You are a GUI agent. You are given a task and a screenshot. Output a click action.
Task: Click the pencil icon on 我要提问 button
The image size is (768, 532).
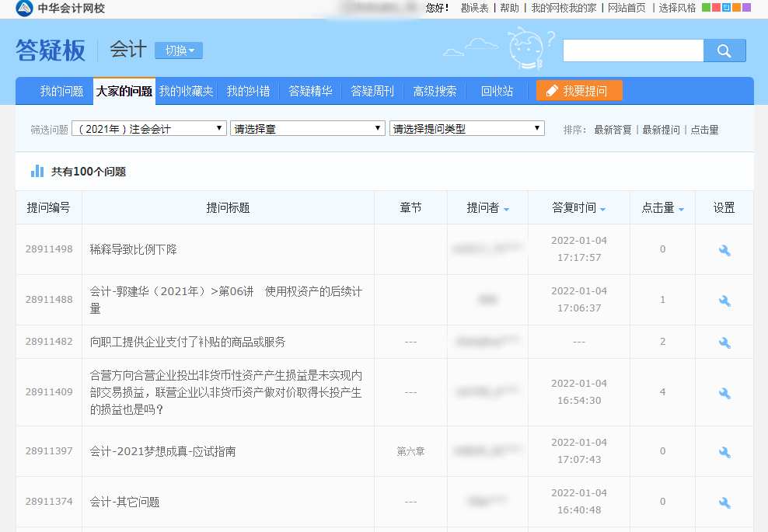click(553, 90)
